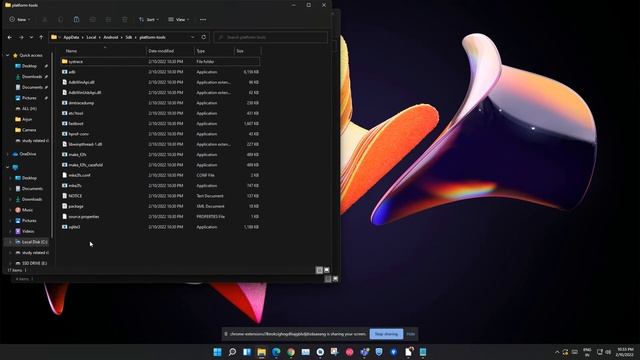Screen dimensions: 640x360
Task: Focus the Search platform-tools box
Action: click(x=271, y=37)
